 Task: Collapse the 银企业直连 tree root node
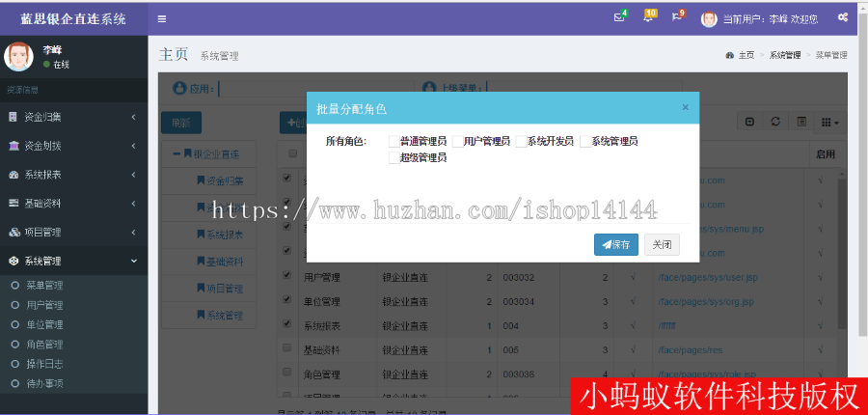pyautogui.click(x=176, y=153)
